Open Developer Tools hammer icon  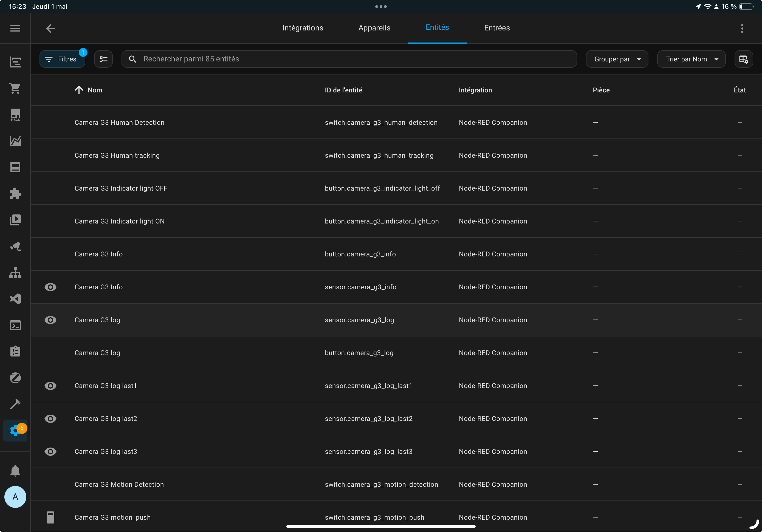click(x=15, y=404)
